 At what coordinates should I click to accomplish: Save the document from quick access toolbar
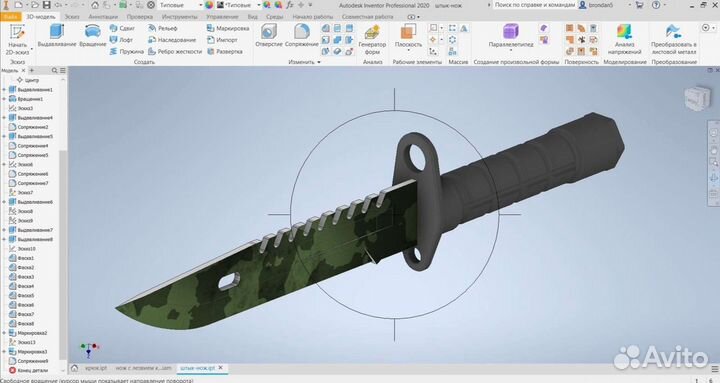click(47, 5)
